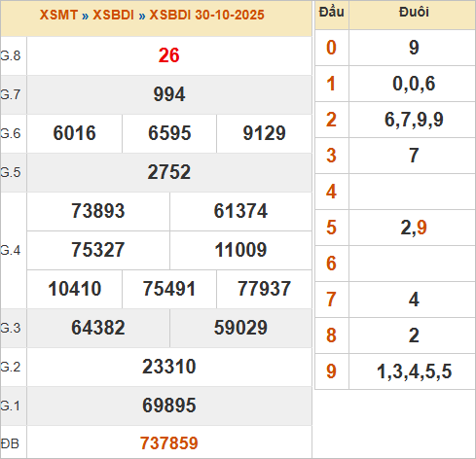Select G.4 result 11009
The height and width of the screenshot is (459, 476).
pyautogui.click(x=240, y=250)
